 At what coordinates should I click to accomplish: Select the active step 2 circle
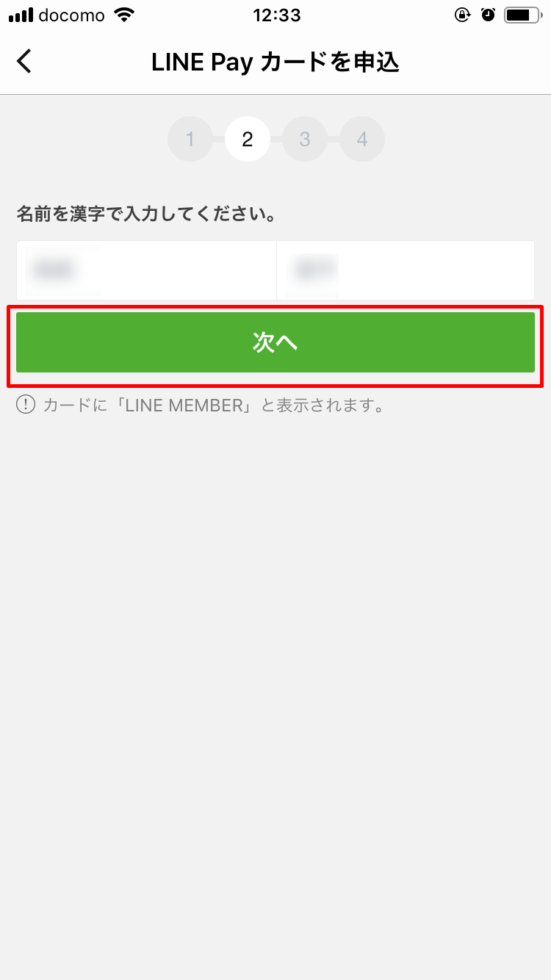pyautogui.click(x=248, y=139)
